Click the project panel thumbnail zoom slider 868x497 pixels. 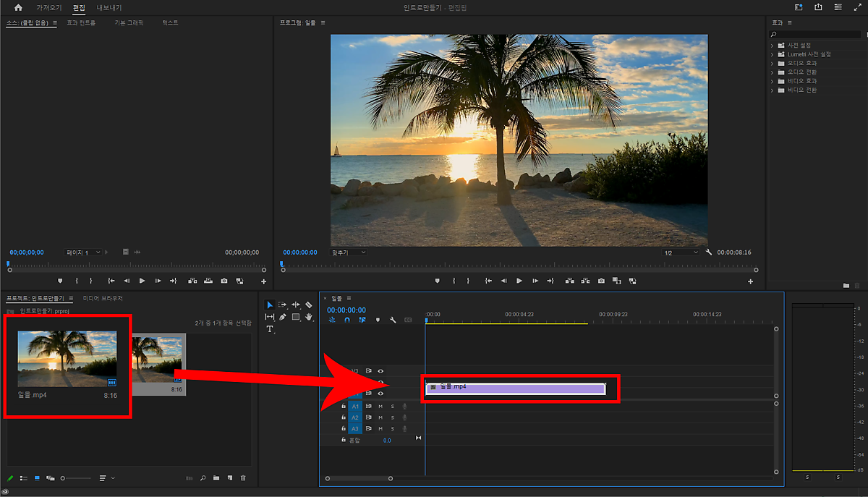click(64, 478)
